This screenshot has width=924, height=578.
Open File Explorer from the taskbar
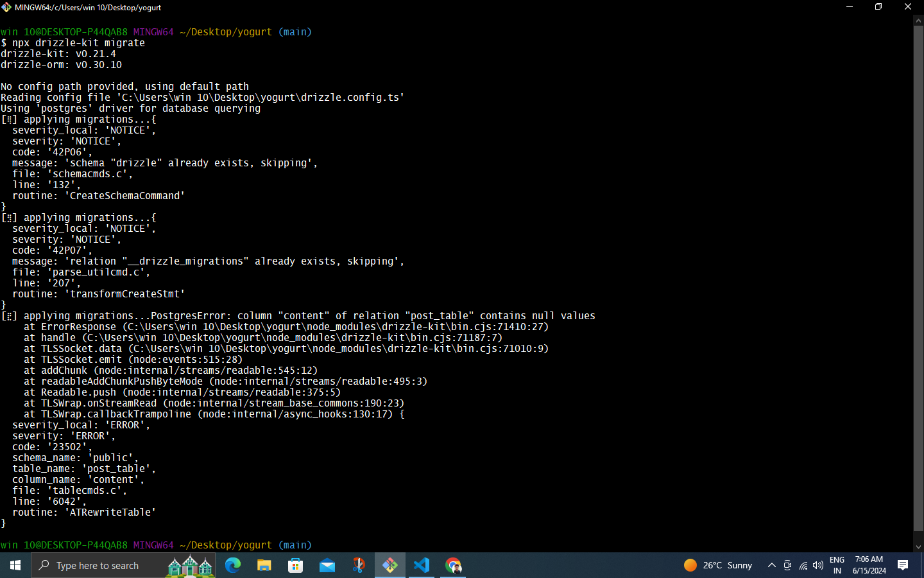(x=264, y=565)
